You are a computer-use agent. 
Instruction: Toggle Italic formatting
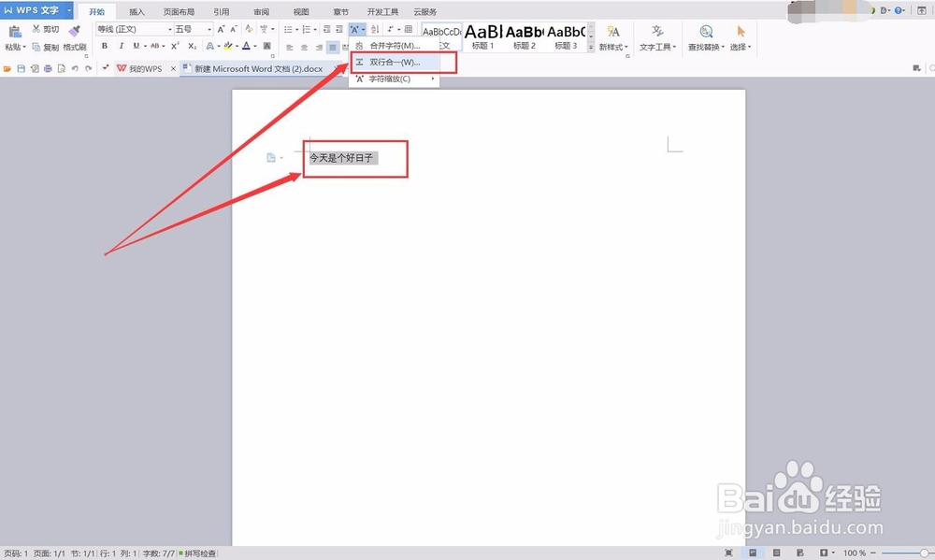click(x=121, y=46)
